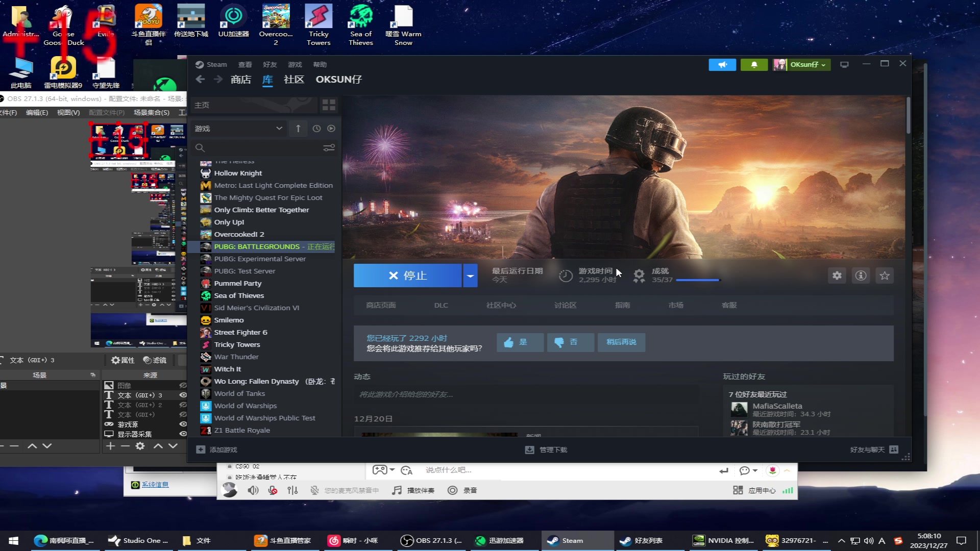Toggle microphone mute in voice chat bar
This screenshot has width=980, height=551.
273,490
